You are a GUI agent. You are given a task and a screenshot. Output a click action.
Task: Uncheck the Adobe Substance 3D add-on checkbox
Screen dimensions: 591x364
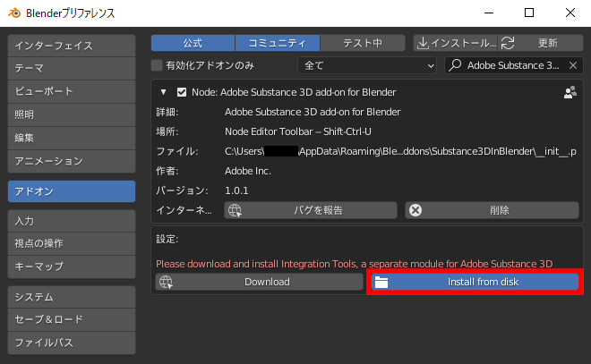coord(182,92)
